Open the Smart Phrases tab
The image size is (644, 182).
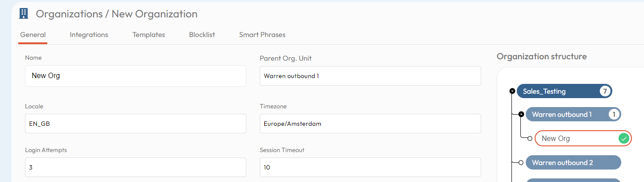(262, 35)
